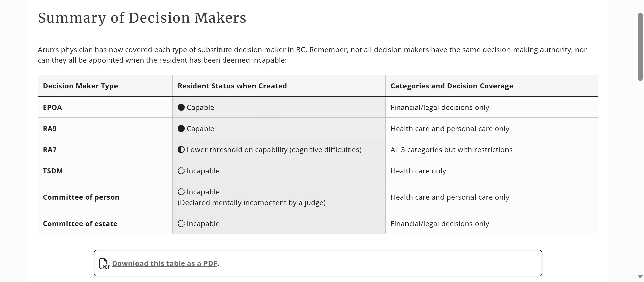Click the dashed circle icon in TSDM row
The height and width of the screenshot is (282, 644).
(x=181, y=171)
